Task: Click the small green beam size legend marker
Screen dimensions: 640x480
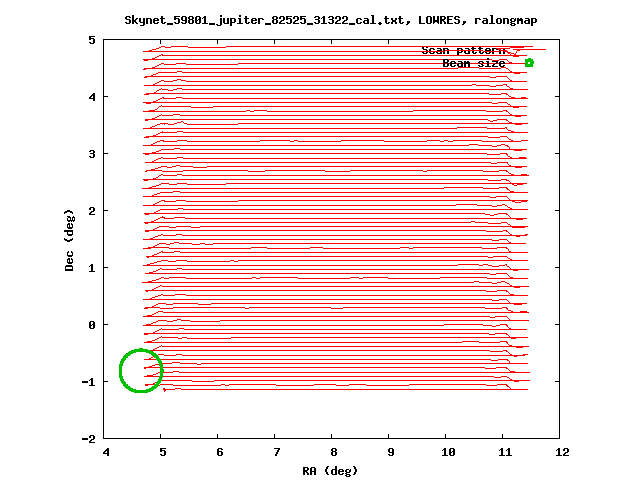Action: pos(529,63)
